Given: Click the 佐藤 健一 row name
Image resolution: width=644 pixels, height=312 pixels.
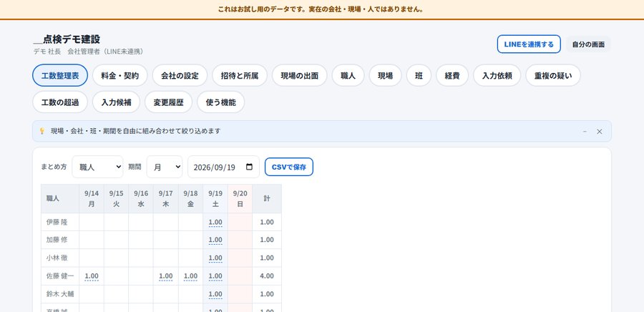Looking at the screenshot, I should (60, 276).
